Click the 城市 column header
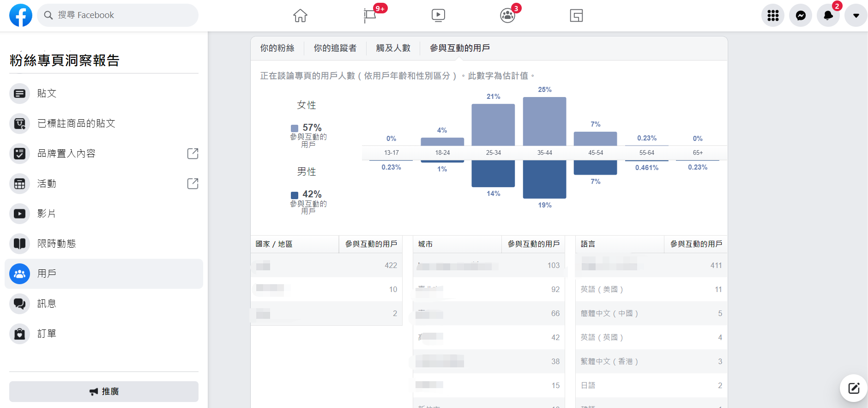 (457, 244)
